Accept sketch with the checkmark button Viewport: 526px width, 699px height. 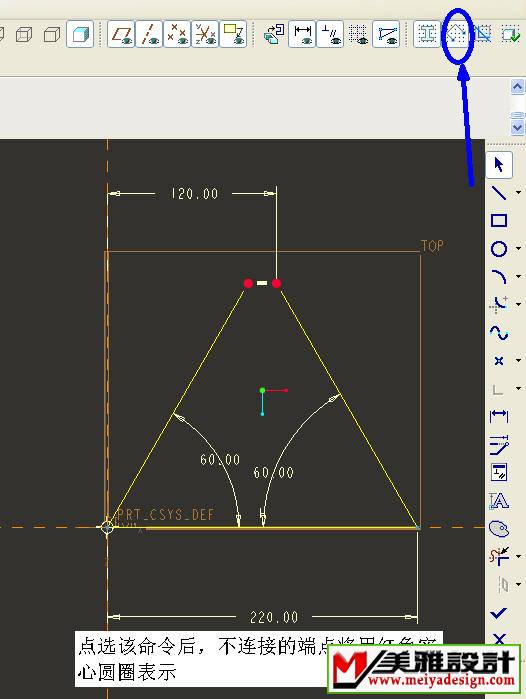pyautogui.click(x=499, y=613)
